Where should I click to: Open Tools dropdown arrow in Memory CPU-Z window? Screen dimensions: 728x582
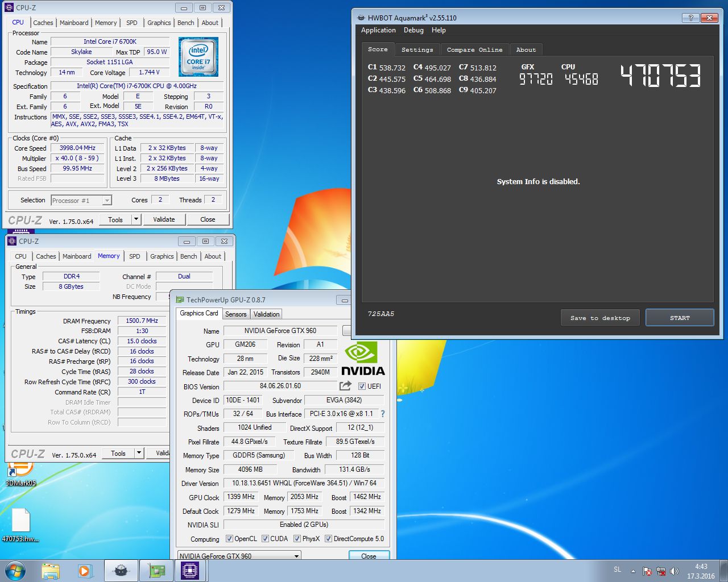(x=139, y=453)
